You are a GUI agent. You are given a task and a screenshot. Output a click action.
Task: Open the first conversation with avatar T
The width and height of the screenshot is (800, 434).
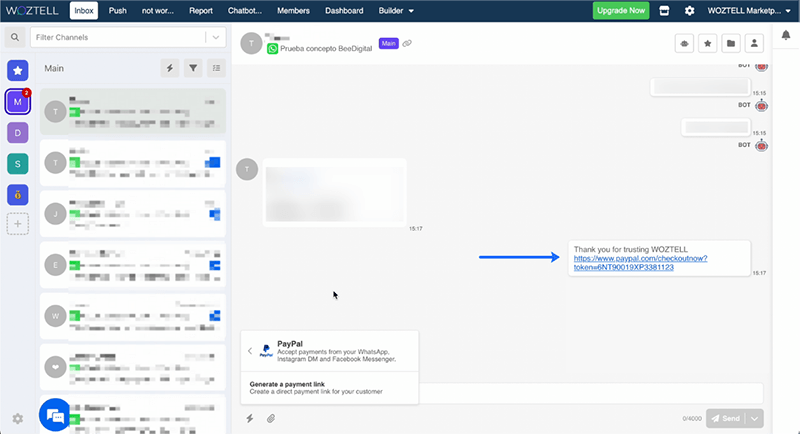pyautogui.click(x=133, y=112)
